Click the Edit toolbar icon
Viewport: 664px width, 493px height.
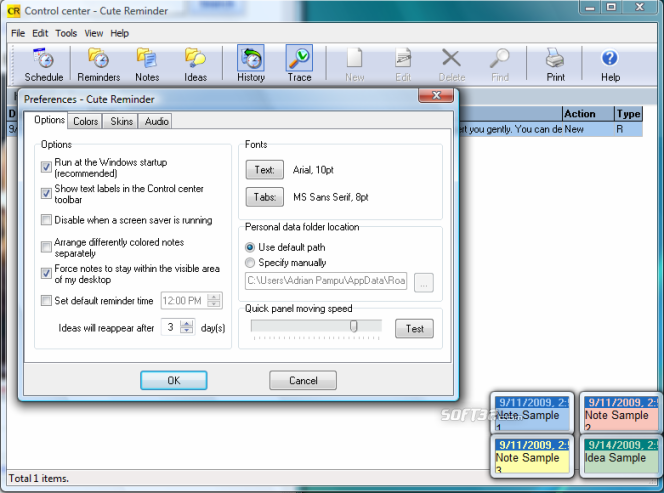[403, 64]
